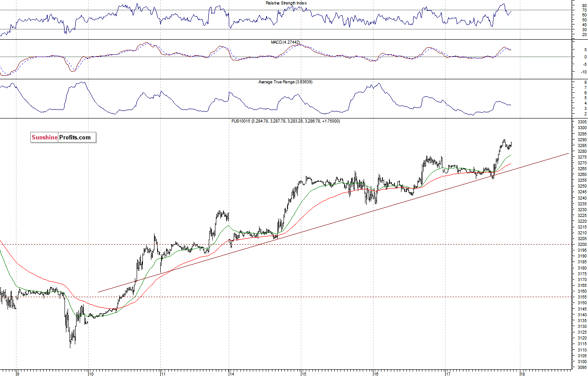The image size is (588, 376).
Task: Select the date axis label 15
Action: (x=304, y=374)
